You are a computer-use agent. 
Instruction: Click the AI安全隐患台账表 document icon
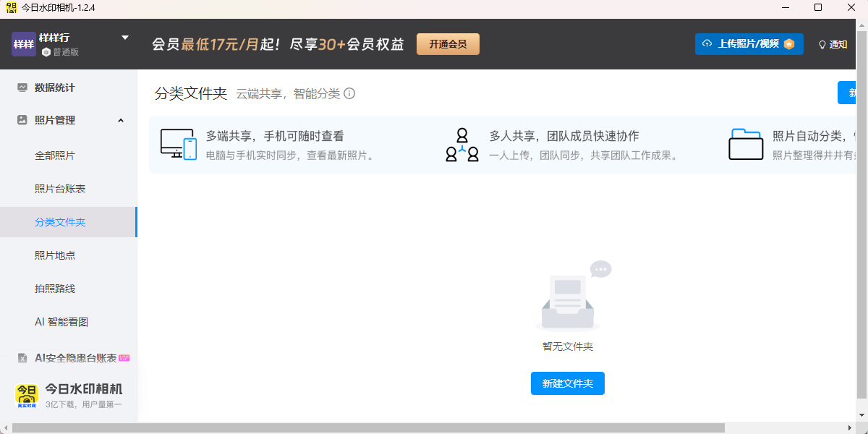[22, 358]
